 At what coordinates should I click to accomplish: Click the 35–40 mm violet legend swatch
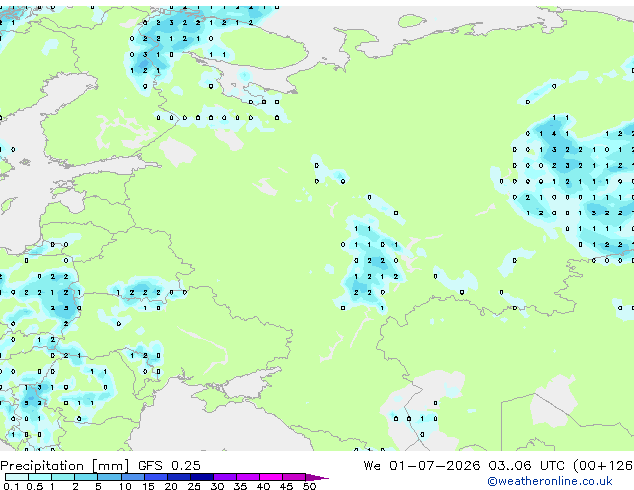247,477
